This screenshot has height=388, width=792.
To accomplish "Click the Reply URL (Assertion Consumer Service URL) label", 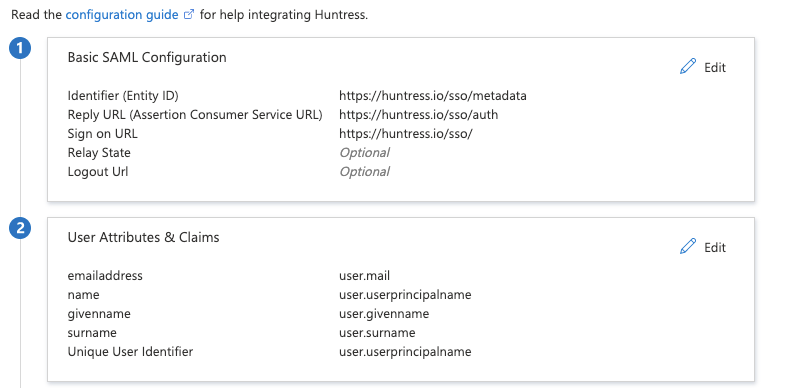I will click(x=195, y=115).
